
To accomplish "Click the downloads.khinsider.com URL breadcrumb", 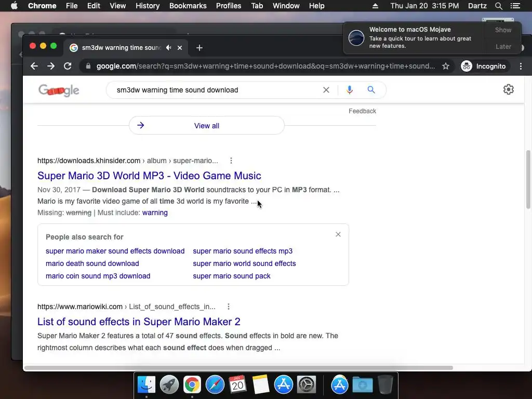I will (128, 161).
